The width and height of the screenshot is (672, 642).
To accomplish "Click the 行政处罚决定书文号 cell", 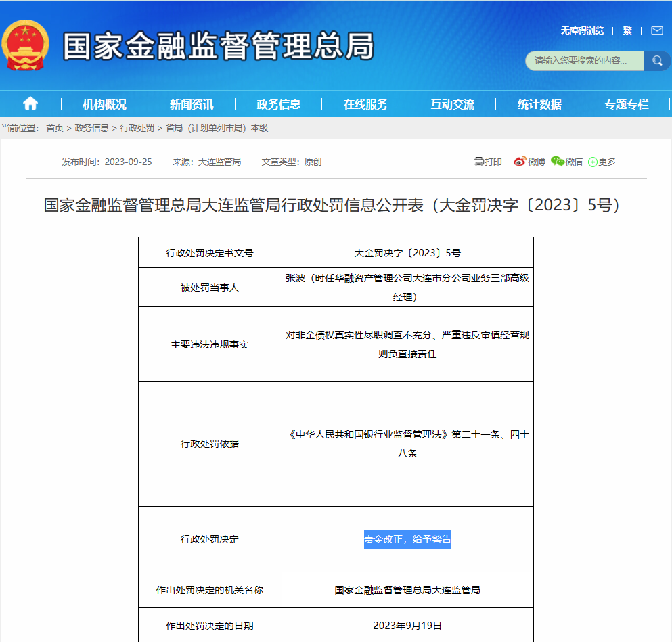I will (210, 253).
